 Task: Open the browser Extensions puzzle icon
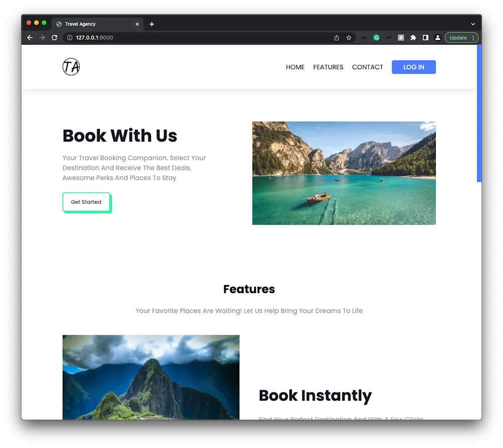tap(413, 37)
